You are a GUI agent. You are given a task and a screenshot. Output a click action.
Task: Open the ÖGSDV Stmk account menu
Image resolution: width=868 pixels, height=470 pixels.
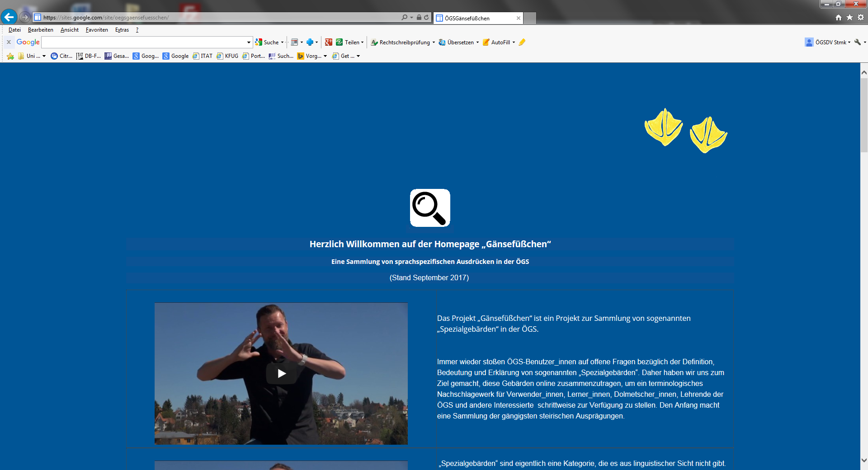point(827,42)
